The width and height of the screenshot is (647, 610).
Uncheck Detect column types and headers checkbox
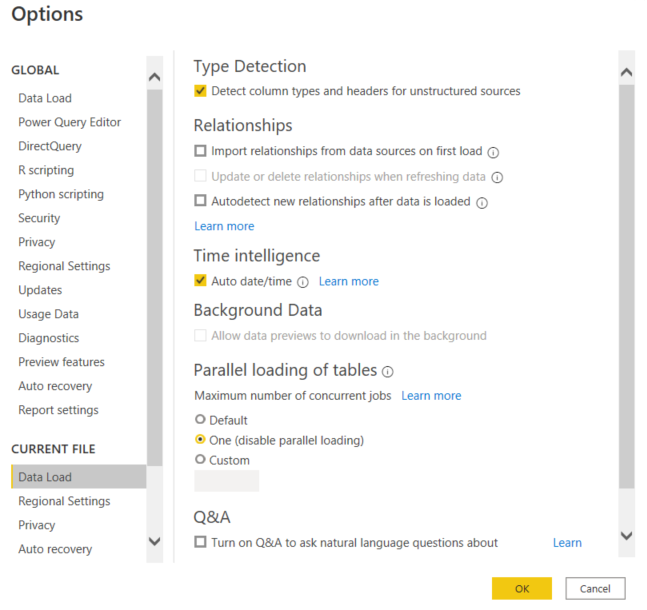tap(200, 91)
